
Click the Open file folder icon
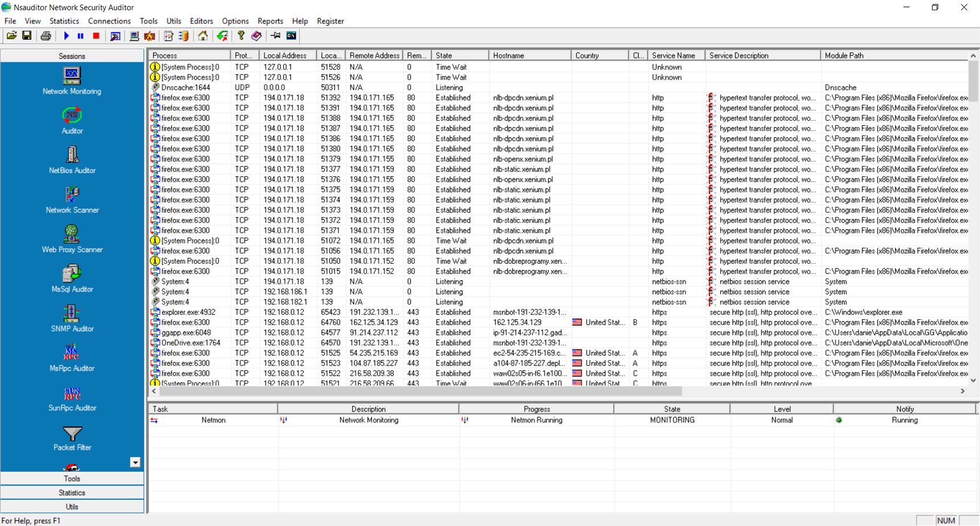tap(11, 36)
